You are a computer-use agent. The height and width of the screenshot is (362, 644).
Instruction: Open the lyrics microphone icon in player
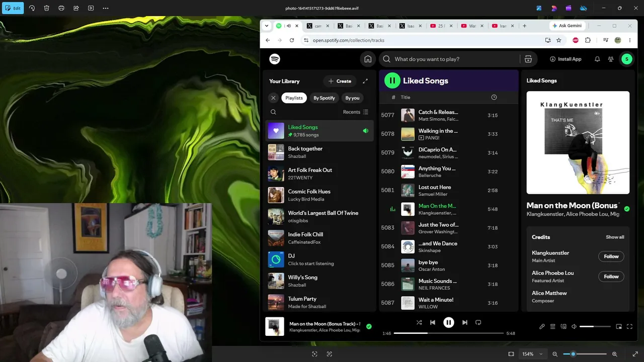pos(542,326)
